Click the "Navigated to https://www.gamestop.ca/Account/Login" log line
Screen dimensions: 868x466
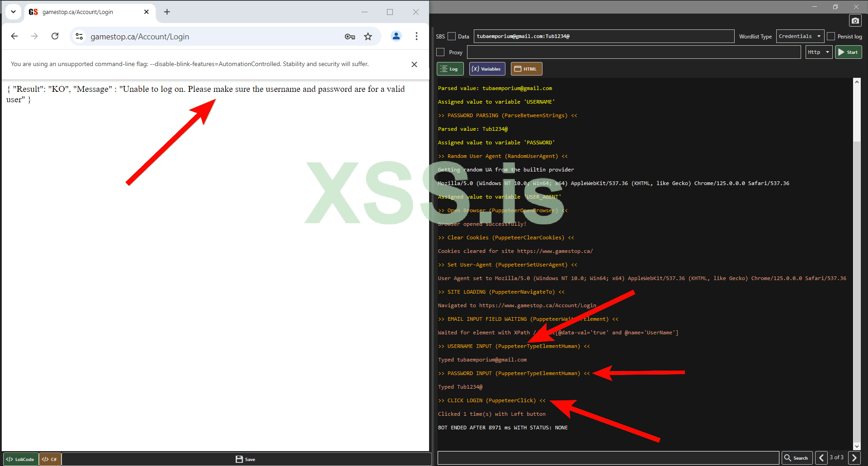517,305
